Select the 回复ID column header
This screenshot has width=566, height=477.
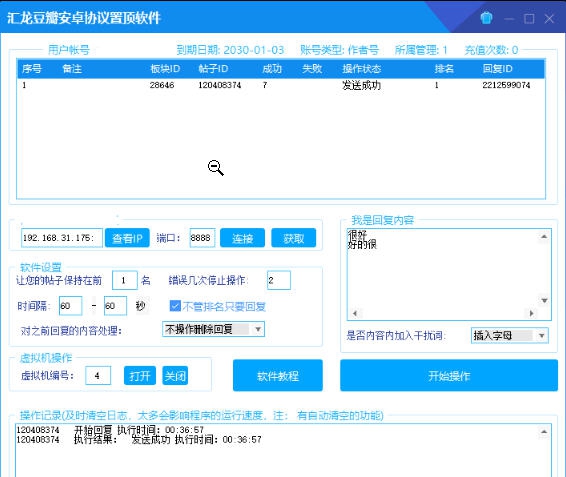point(497,69)
